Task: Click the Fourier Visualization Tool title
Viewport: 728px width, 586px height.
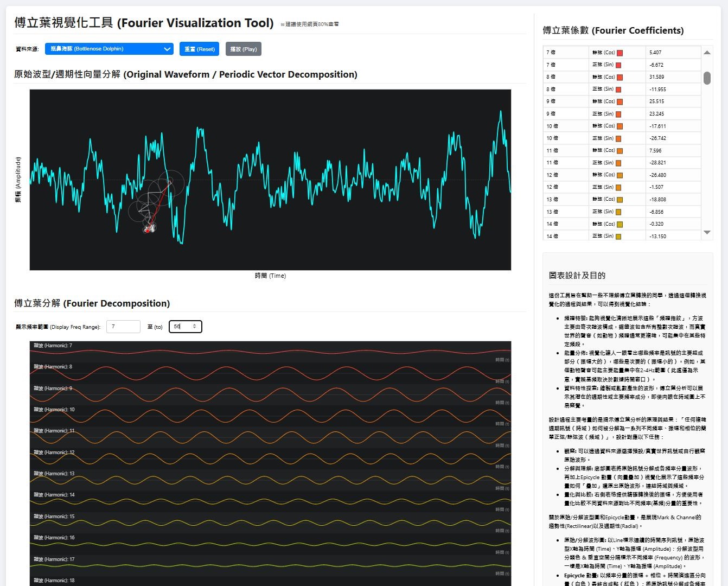Action: [144, 23]
